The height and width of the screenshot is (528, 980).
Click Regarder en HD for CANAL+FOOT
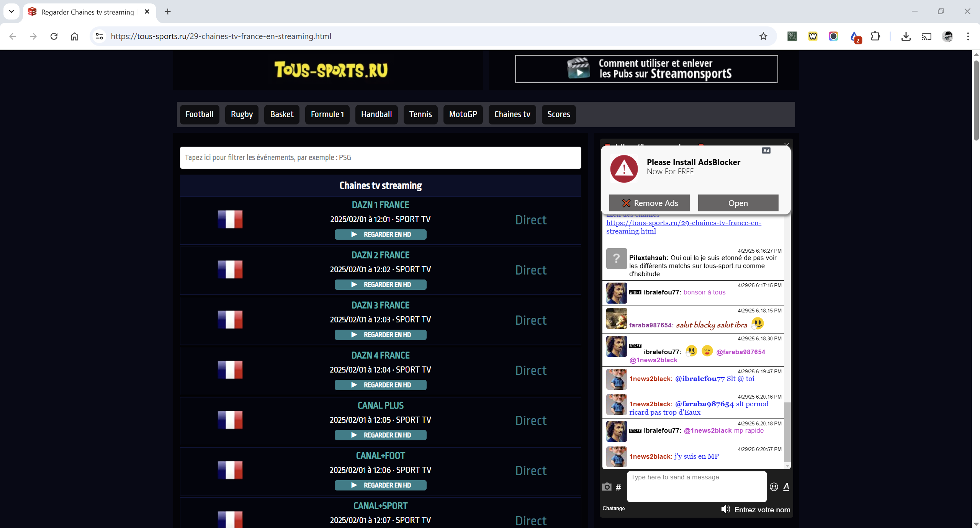380,485
